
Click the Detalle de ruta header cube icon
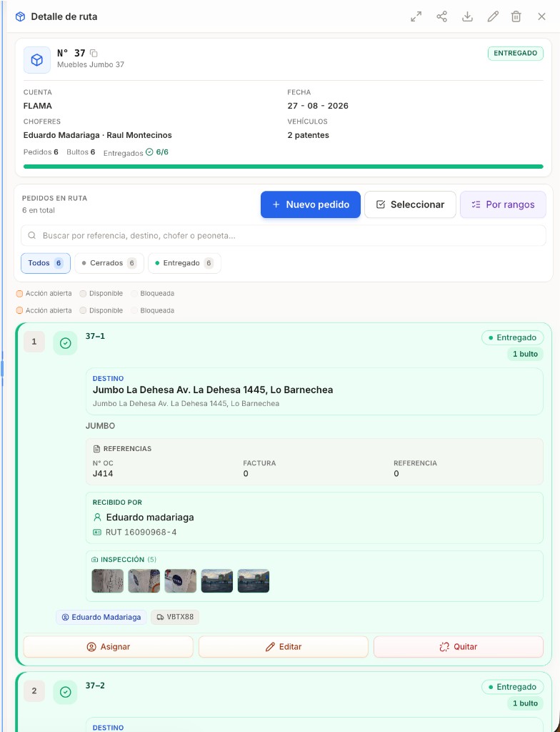pos(20,17)
